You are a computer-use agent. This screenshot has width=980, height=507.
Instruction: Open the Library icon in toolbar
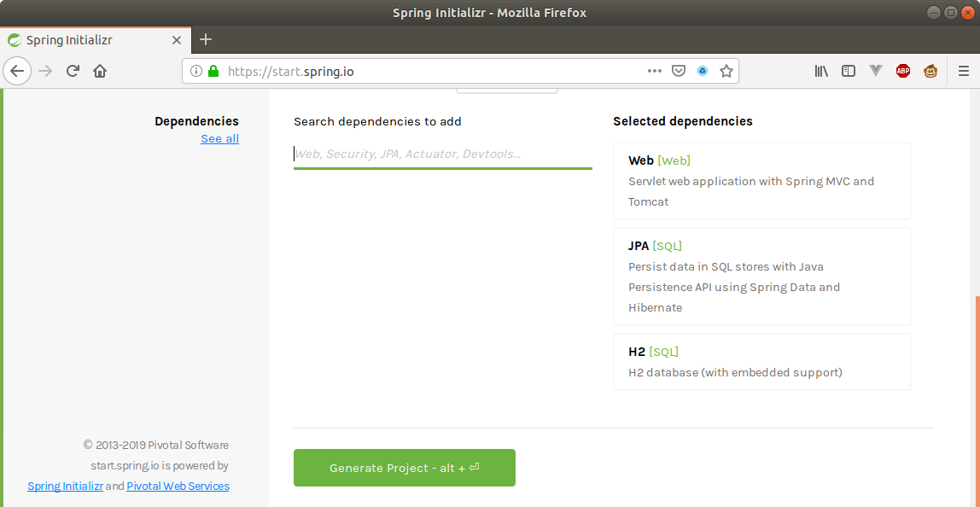821,71
